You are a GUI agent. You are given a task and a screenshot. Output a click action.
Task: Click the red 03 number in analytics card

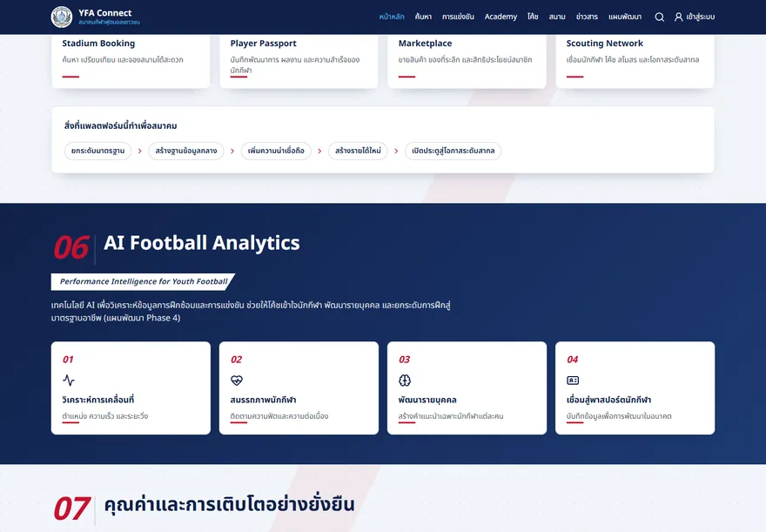[404, 360]
